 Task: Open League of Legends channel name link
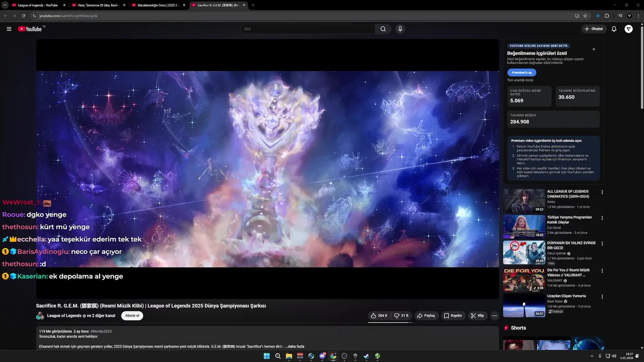click(64, 316)
